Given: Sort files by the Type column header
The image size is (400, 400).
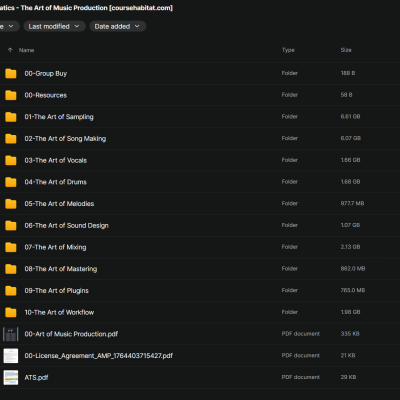Looking at the screenshot, I should pos(288,50).
